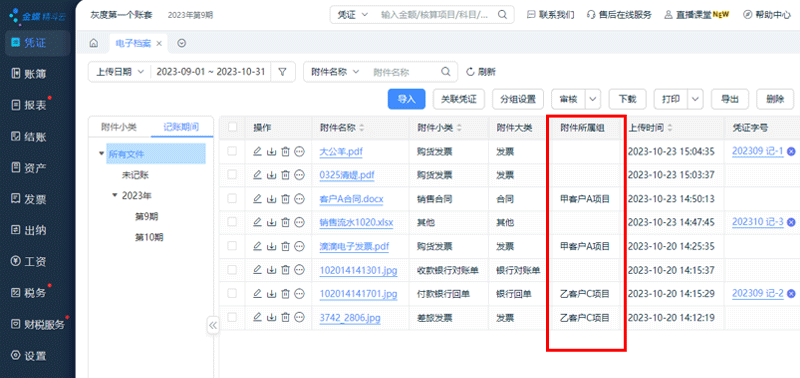Viewport: 800px width, 378px height.
Task: Toggle the select-all header checkbox
Action: coord(233,127)
